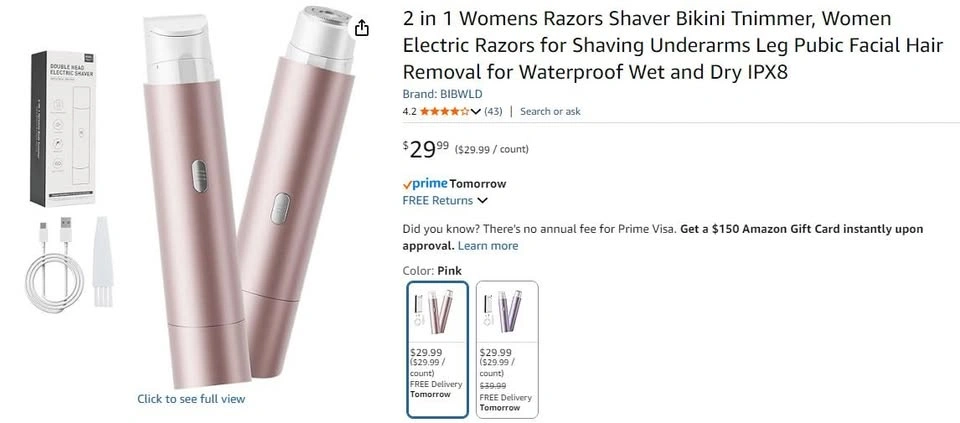Expand FREE Returns dropdown
This screenshot has width=960, height=423.
(482, 200)
